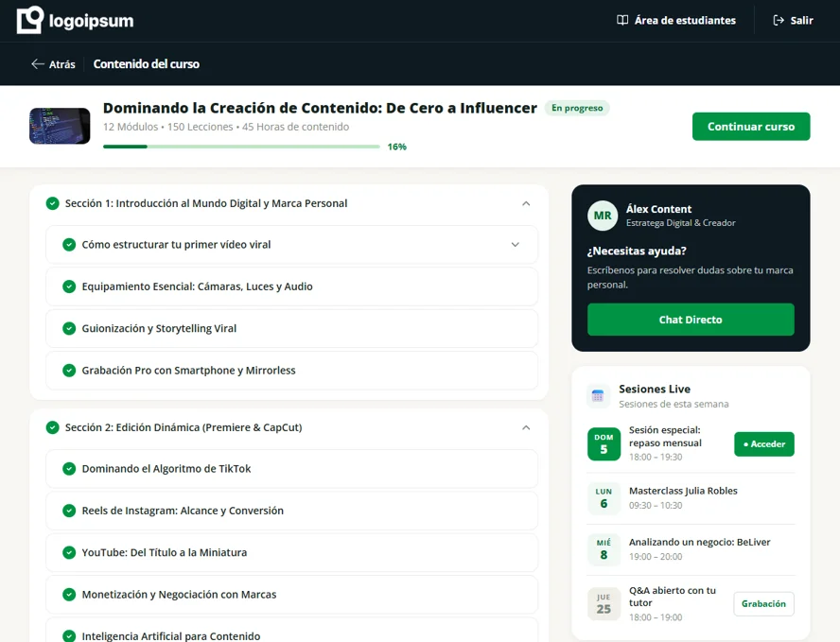Click the Sección 1: Introducción al Mundo Digital title
Viewport: 840px width, 642px height.
click(x=206, y=203)
